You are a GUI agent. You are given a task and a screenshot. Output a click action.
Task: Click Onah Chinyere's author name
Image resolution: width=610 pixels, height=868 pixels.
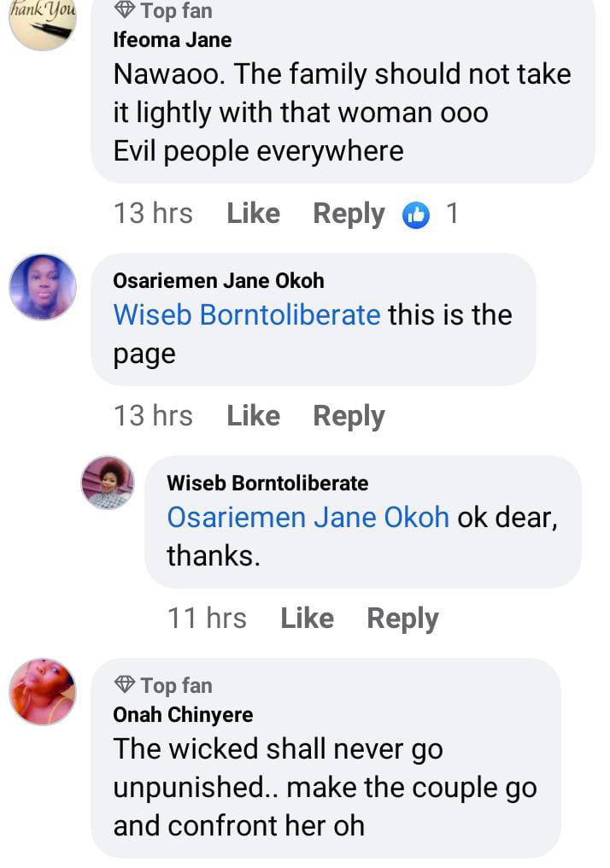pos(183,715)
